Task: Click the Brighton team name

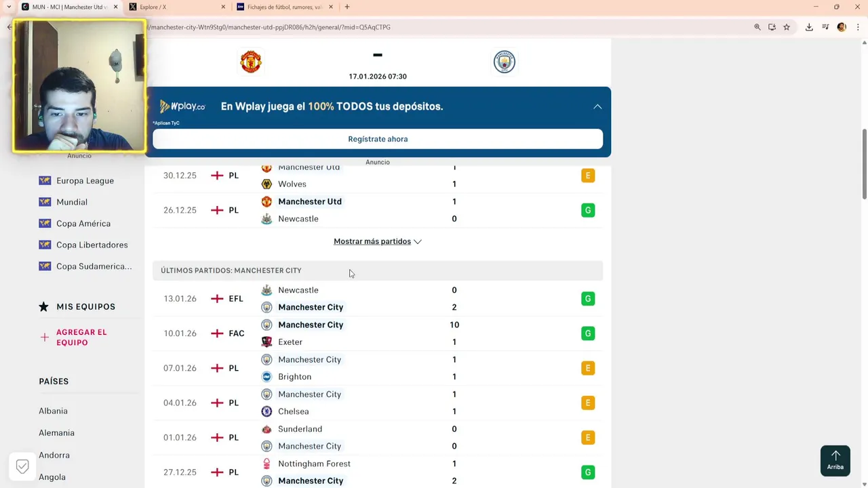Action: 295,377
